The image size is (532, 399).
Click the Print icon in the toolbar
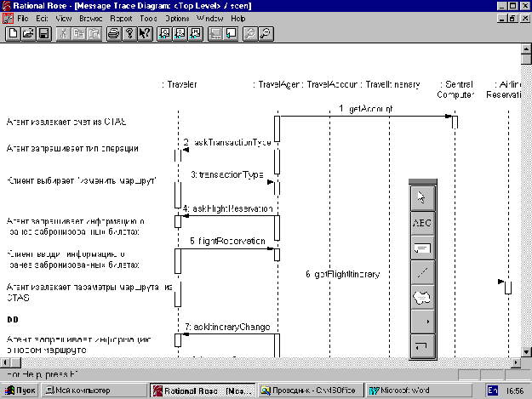(x=113, y=34)
